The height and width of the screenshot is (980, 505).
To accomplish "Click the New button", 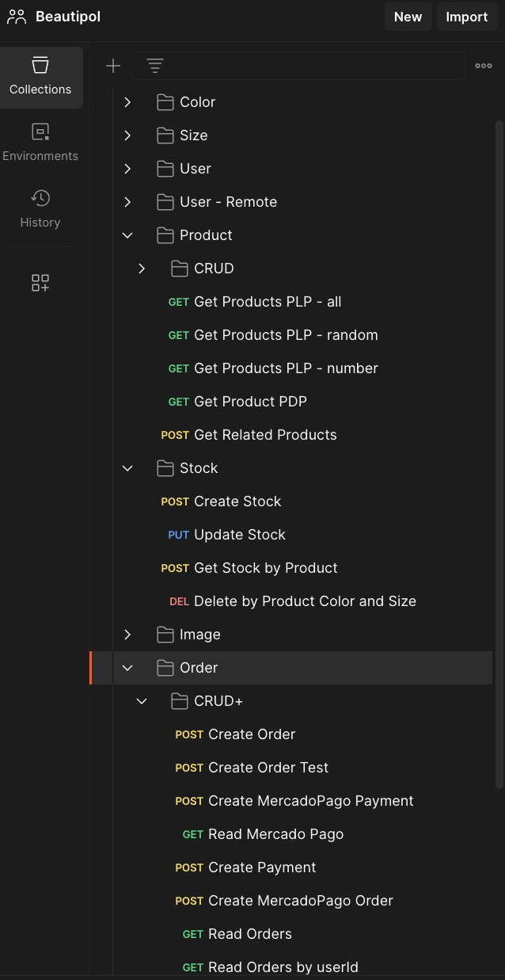I will coord(408,17).
